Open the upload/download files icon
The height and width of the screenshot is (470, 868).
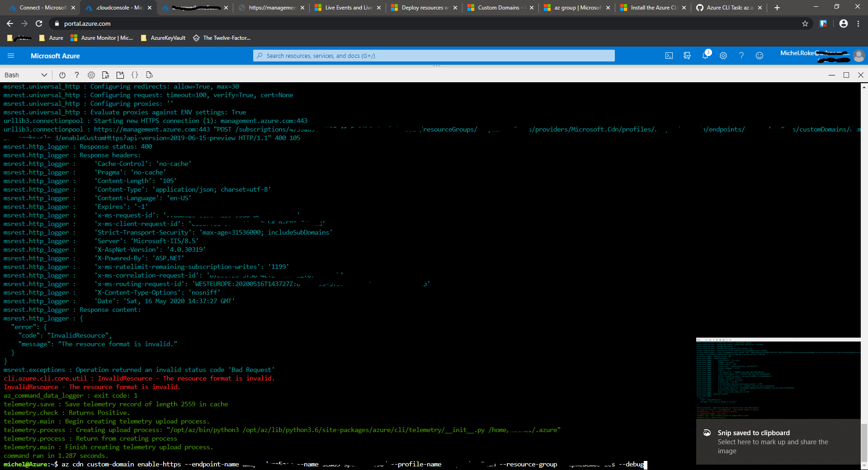105,75
